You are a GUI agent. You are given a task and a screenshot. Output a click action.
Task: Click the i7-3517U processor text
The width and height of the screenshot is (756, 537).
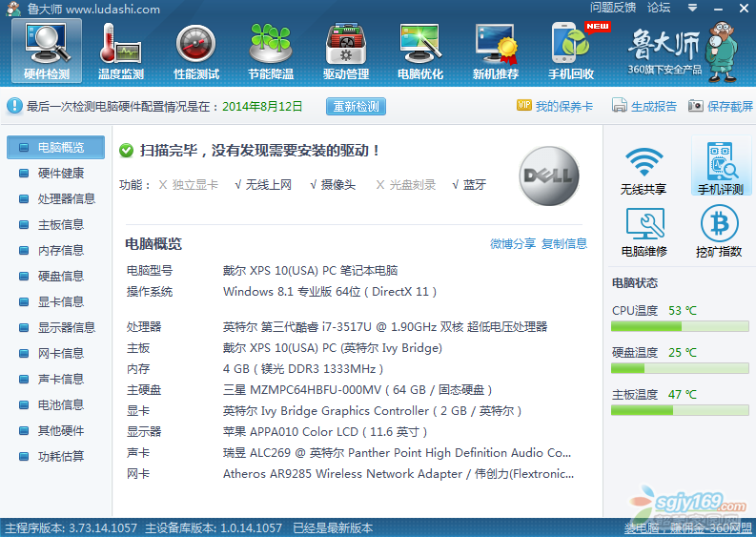point(385,327)
